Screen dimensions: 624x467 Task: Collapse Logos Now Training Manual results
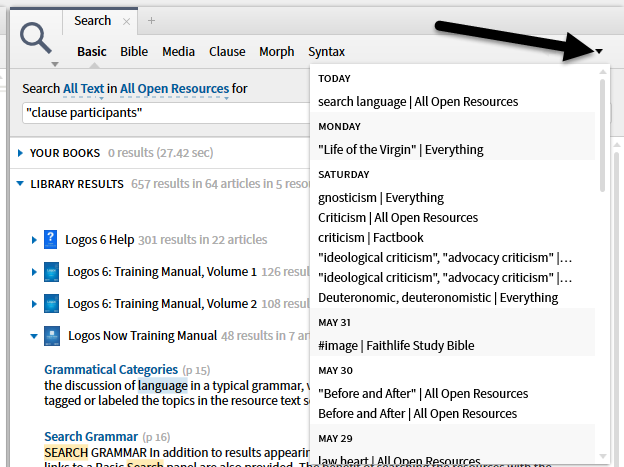(x=34, y=336)
